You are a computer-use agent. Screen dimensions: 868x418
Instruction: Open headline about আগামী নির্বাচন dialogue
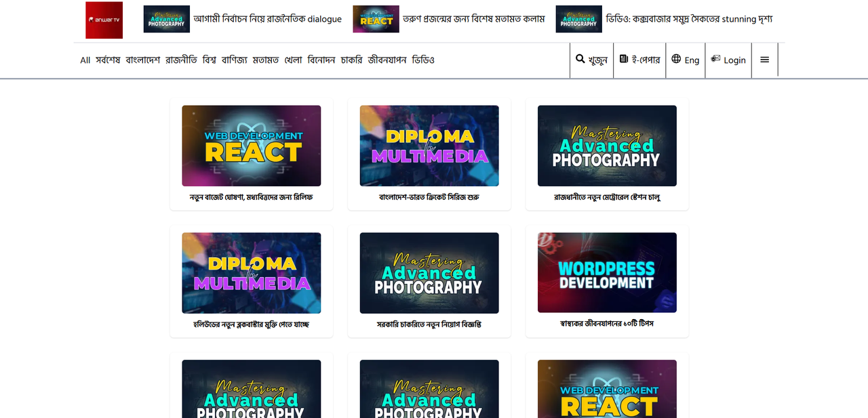tap(267, 19)
